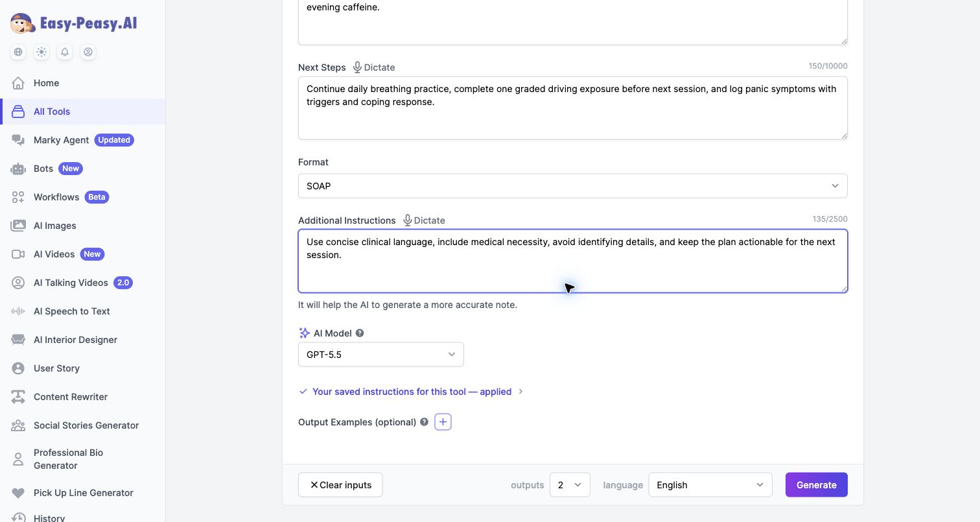The height and width of the screenshot is (522, 980).
Task: Open the user profile icon
Action: coord(88,52)
